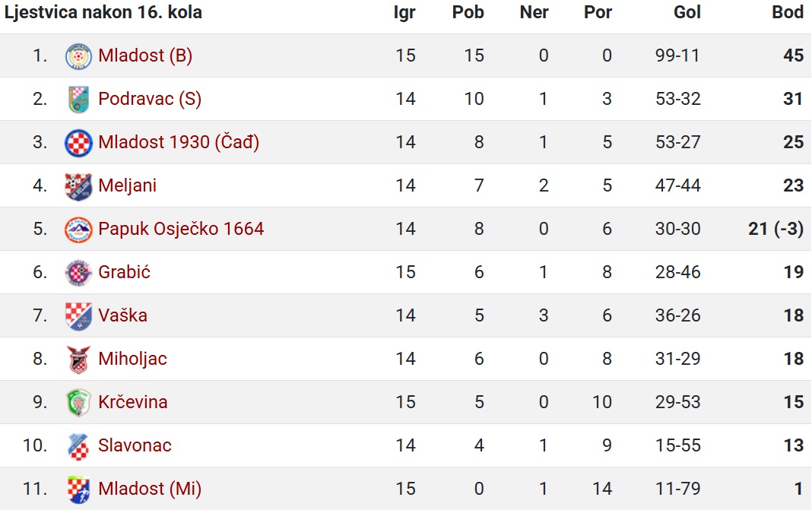Open the Mladost (B) team link
The height and width of the screenshot is (510, 812).
[x=145, y=55]
